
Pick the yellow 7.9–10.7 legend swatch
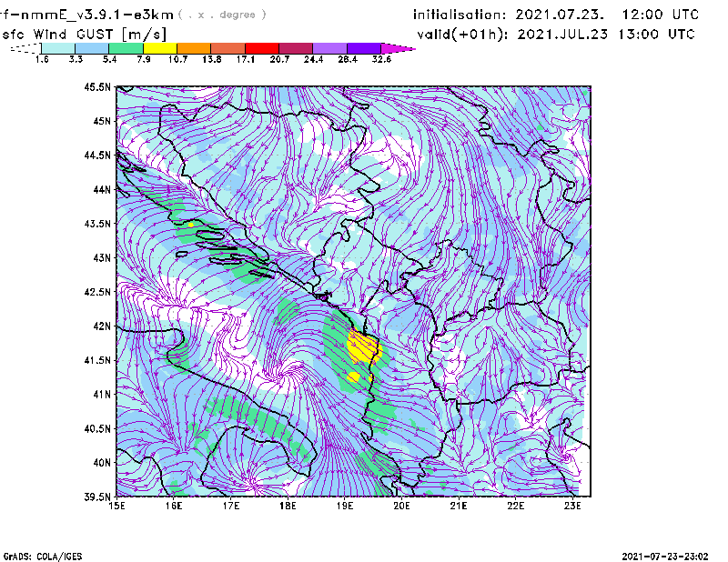160,48
